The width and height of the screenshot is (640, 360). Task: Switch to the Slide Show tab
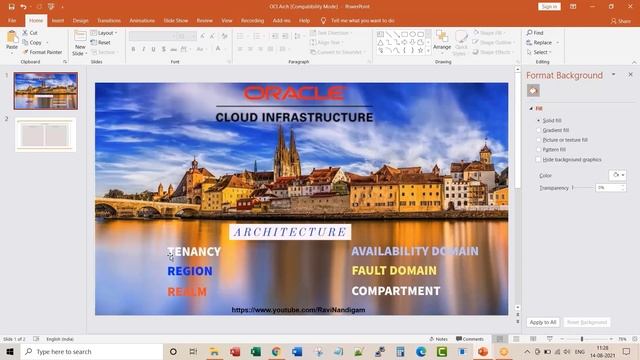click(x=176, y=20)
